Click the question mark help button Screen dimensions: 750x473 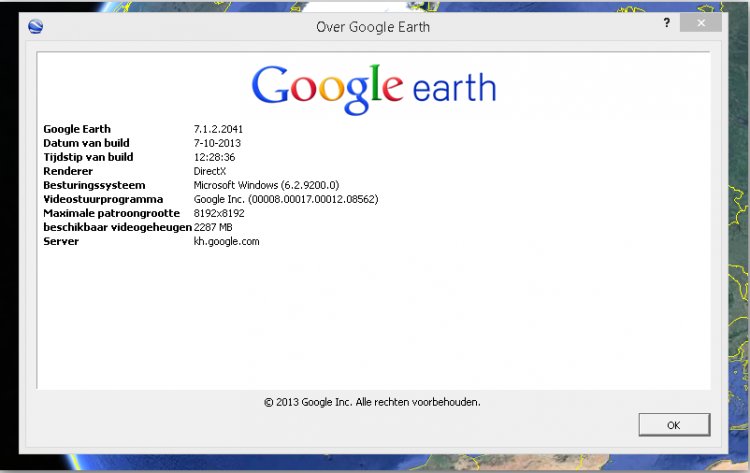(666, 22)
